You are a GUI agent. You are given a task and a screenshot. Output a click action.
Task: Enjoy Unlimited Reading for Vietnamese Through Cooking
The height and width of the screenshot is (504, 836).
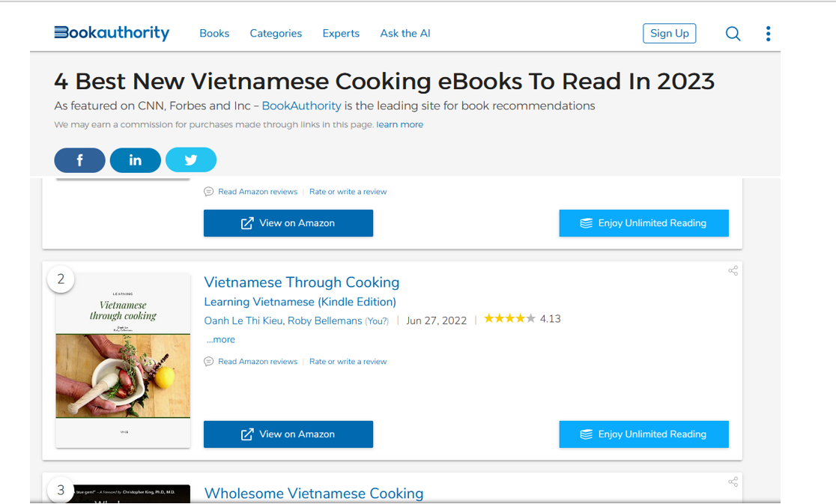pyautogui.click(x=643, y=434)
